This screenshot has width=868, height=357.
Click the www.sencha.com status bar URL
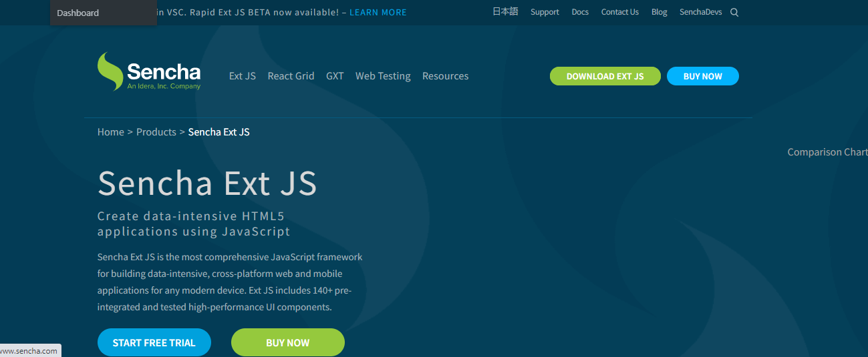click(29, 351)
